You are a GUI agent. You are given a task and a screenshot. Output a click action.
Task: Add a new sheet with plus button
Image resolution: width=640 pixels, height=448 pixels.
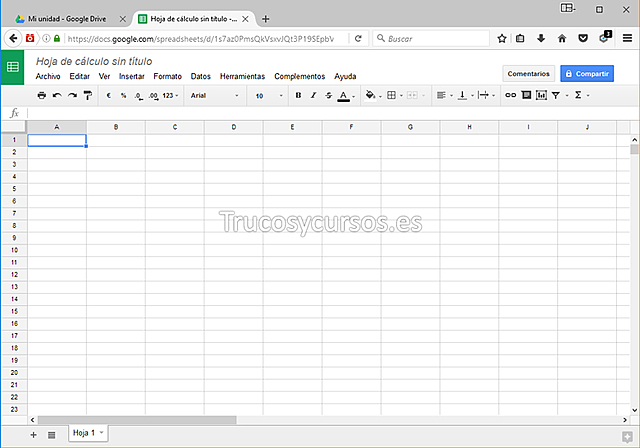pyautogui.click(x=33, y=435)
